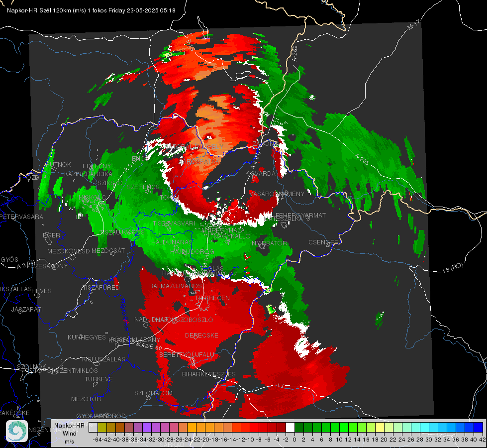
Task: Click the EDELÉNY city label
Action: tap(97, 166)
